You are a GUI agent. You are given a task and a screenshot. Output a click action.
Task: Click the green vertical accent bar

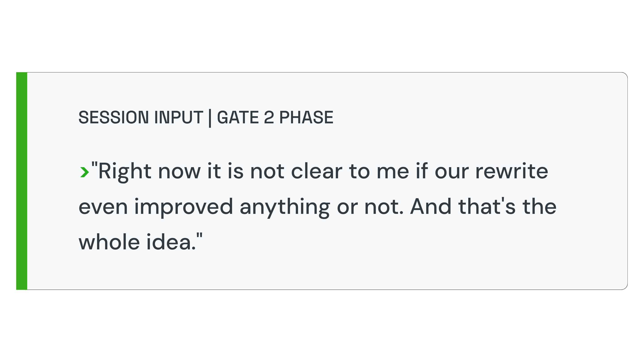[x=22, y=181]
